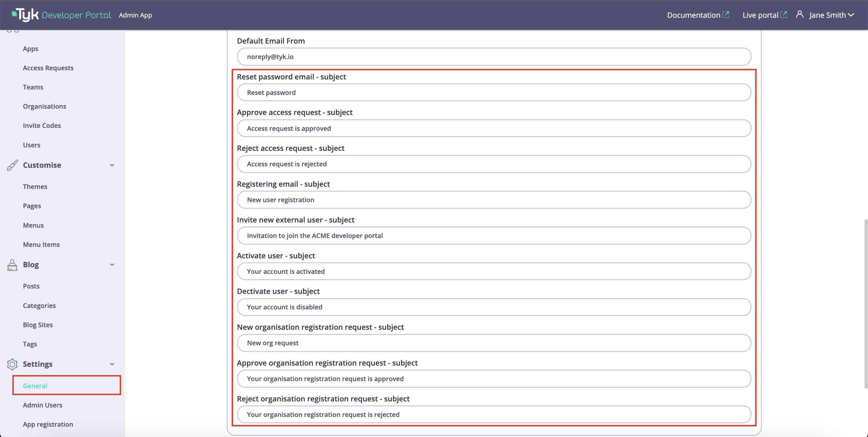Collapse the Blog section chevron
This screenshot has height=437, width=868.
[x=112, y=265]
